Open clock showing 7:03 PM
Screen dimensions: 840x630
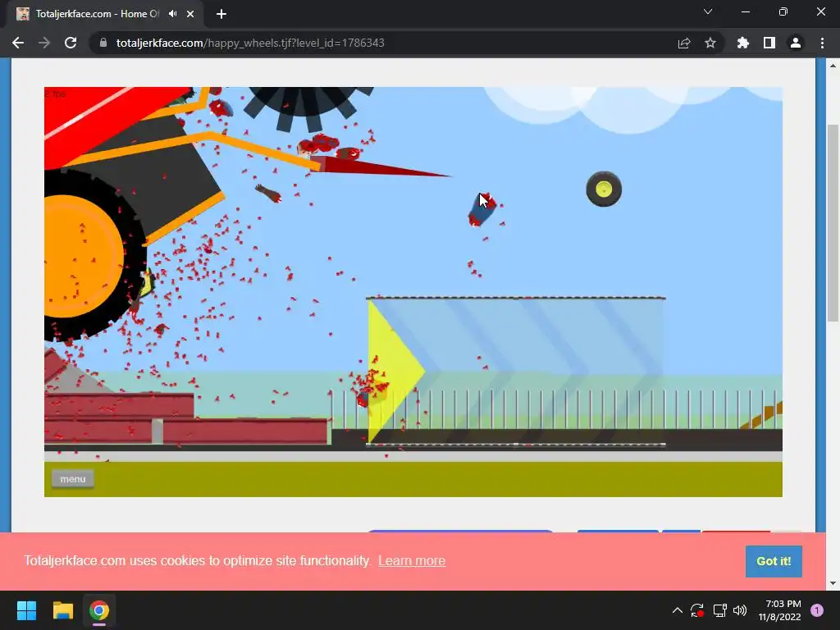779,610
